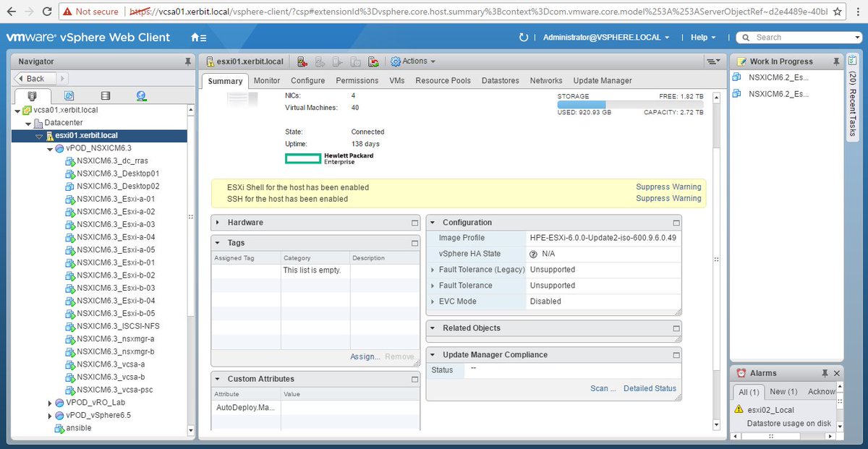Click the vSphere HA State help icon
This screenshot has width=868, height=449.
pos(533,254)
